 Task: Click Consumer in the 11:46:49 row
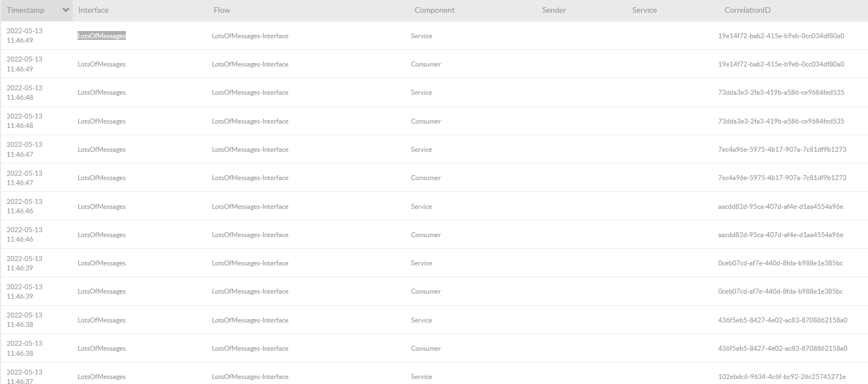point(425,64)
